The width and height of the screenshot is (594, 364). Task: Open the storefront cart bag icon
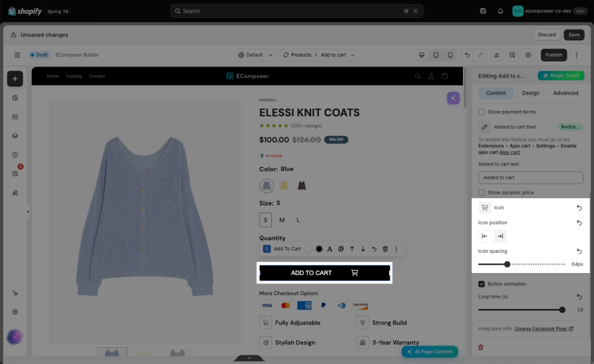445,76
